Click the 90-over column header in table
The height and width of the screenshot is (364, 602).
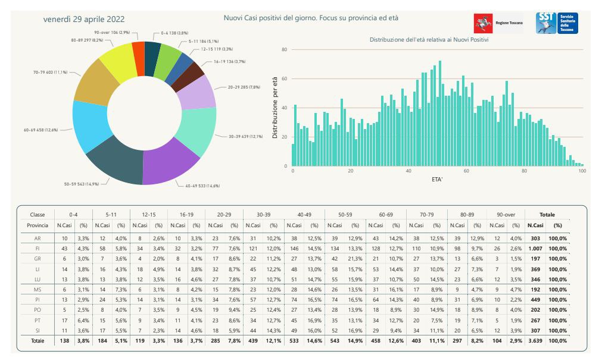tap(499, 214)
